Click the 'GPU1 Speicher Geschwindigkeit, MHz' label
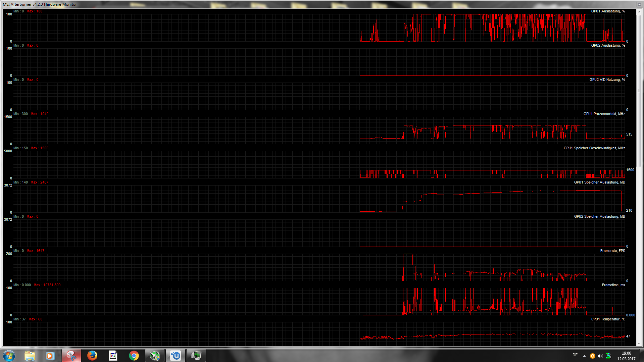 594,148
